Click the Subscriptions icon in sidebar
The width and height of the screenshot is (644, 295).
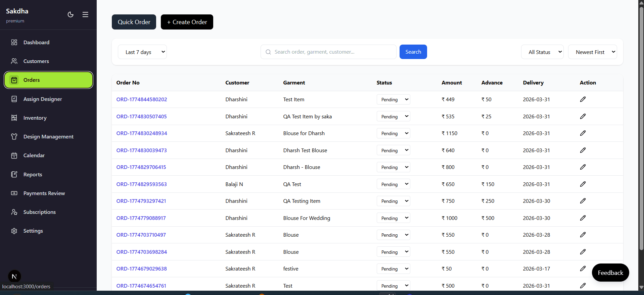14,212
